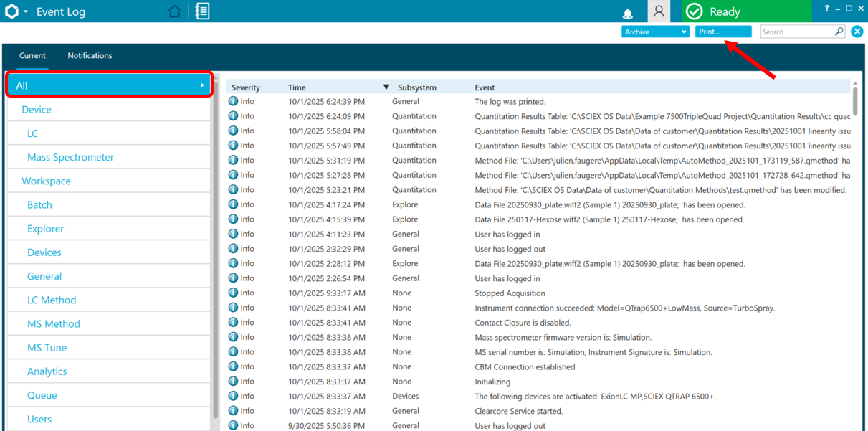Select the Current tab
Image resolution: width=868 pixels, height=431 pixels.
click(x=32, y=55)
